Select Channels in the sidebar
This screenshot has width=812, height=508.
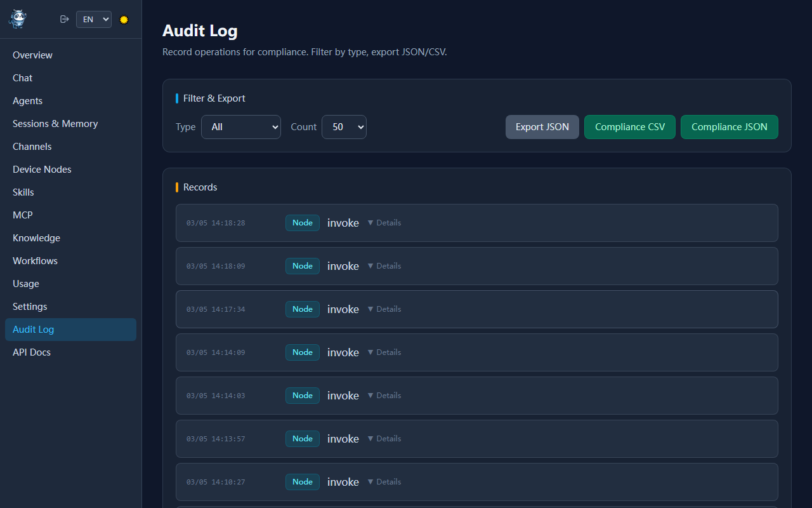70,147
